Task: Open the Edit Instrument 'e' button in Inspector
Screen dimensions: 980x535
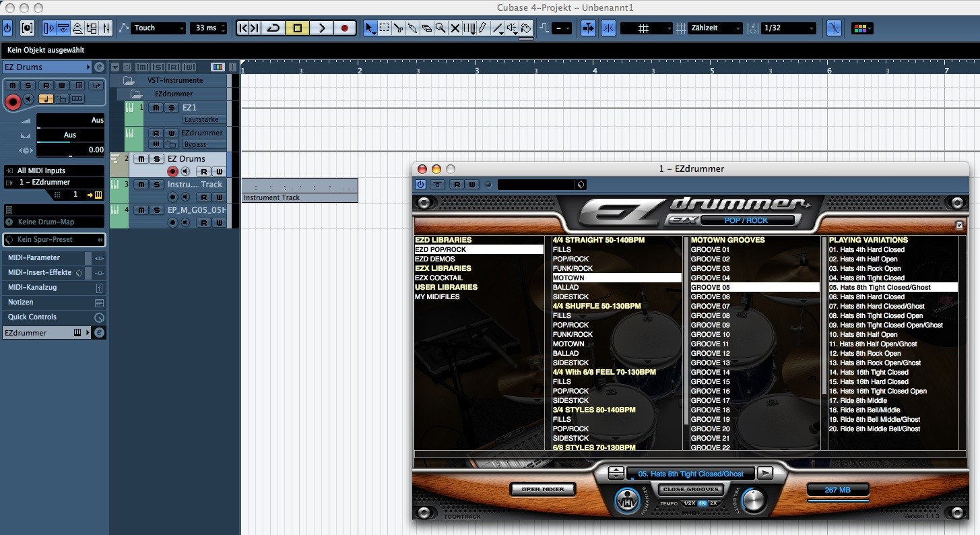Action: (x=99, y=67)
